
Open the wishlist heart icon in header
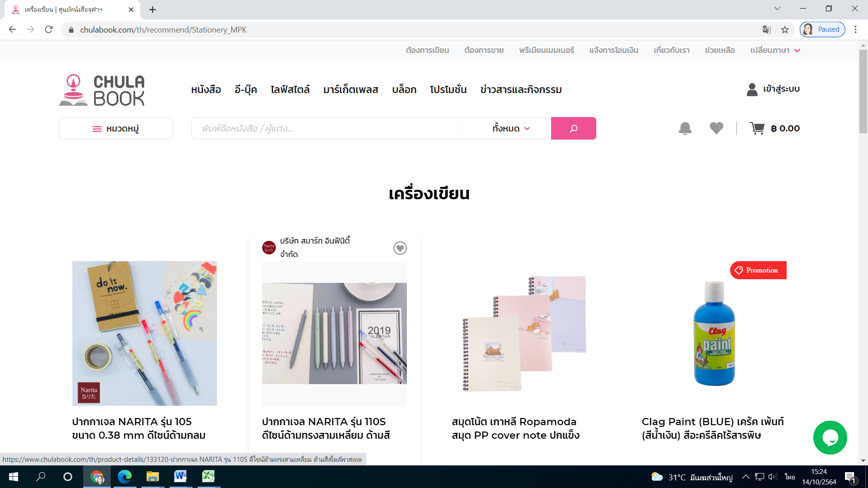pyautogui.click(x=716, y=128)
